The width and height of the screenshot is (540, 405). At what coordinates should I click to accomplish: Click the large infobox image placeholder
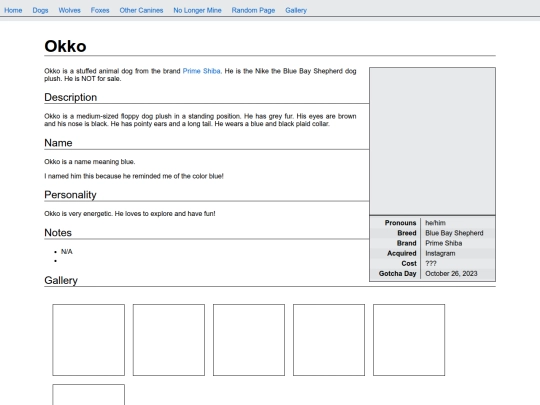(432, 141)
